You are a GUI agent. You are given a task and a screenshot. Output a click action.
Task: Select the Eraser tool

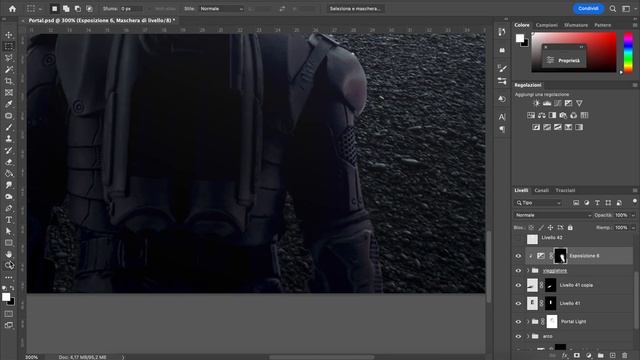click(x=9, y=162)
